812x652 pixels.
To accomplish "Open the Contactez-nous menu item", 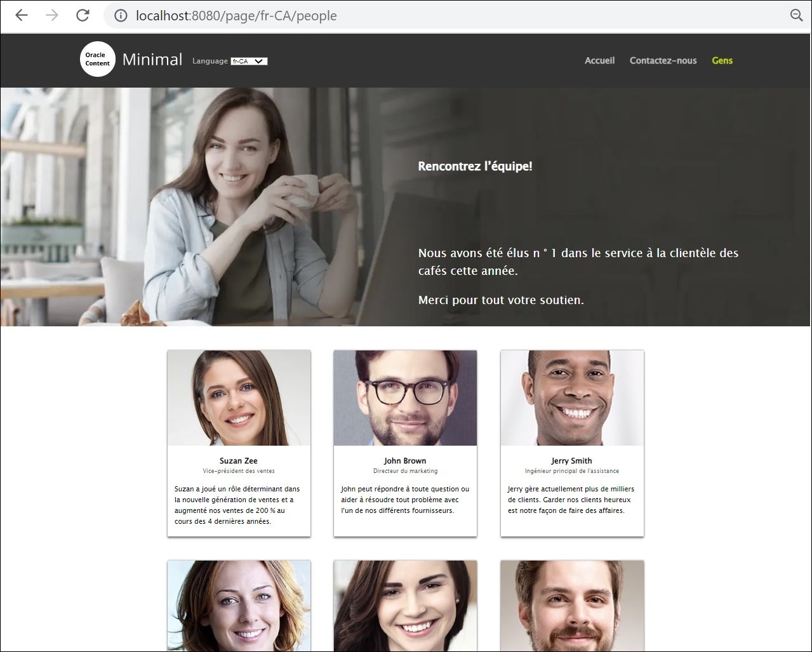I will point(663,60).
